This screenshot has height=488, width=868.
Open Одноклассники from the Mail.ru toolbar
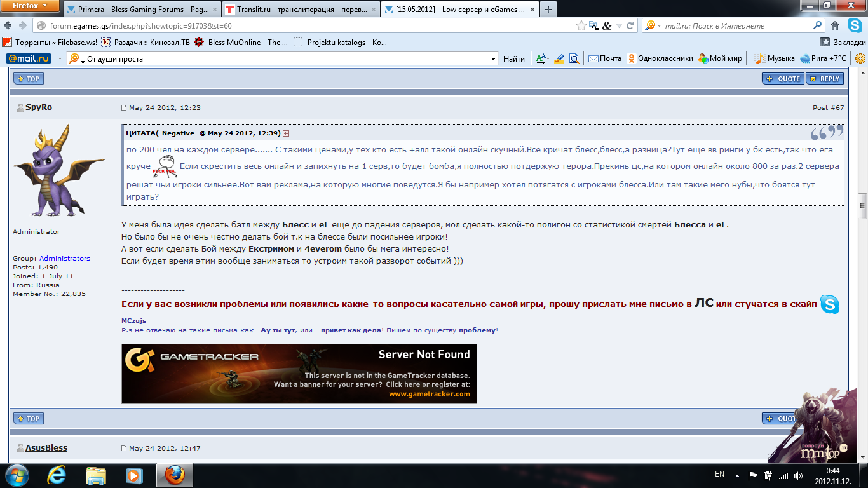coord(660,58)
